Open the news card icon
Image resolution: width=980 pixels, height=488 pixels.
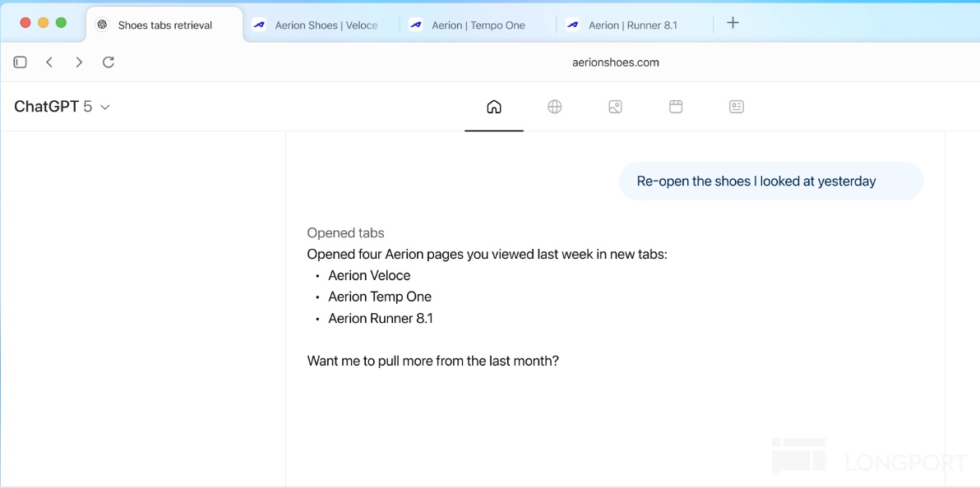[737, 107]
